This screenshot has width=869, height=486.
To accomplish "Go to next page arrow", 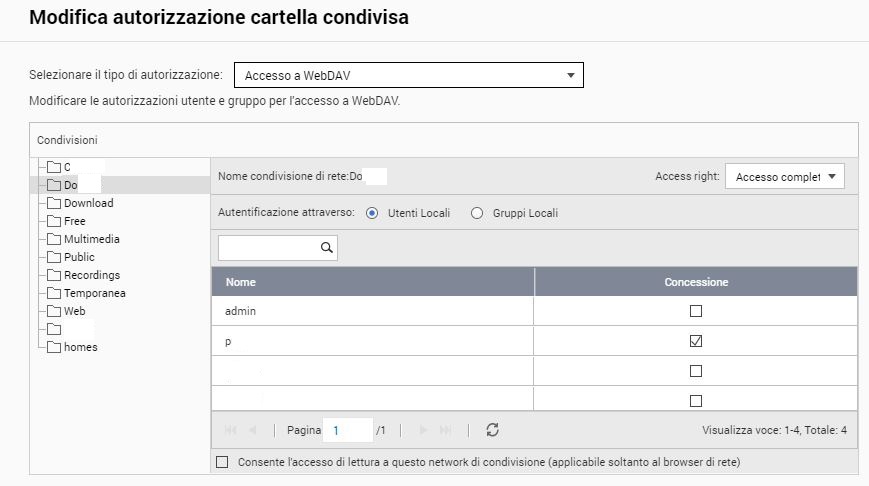I will 423,430.
